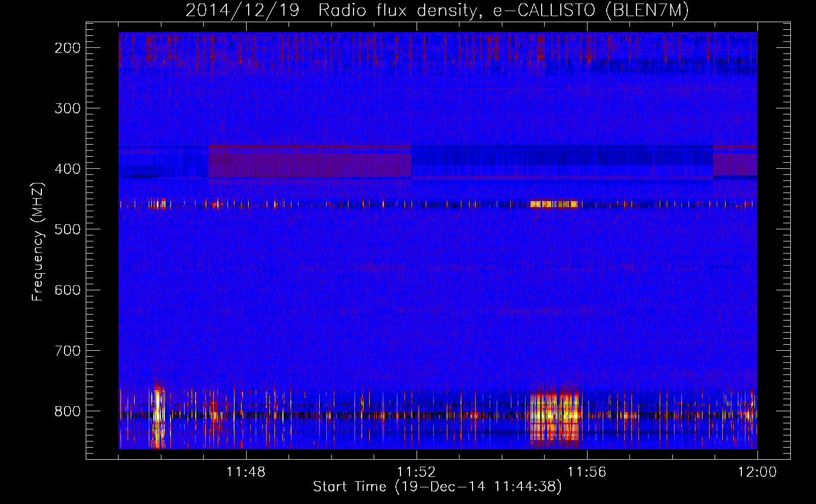Screen dimensions: 816x504
Task: Click the 800 frequency tick label
Action: [67, 411]
